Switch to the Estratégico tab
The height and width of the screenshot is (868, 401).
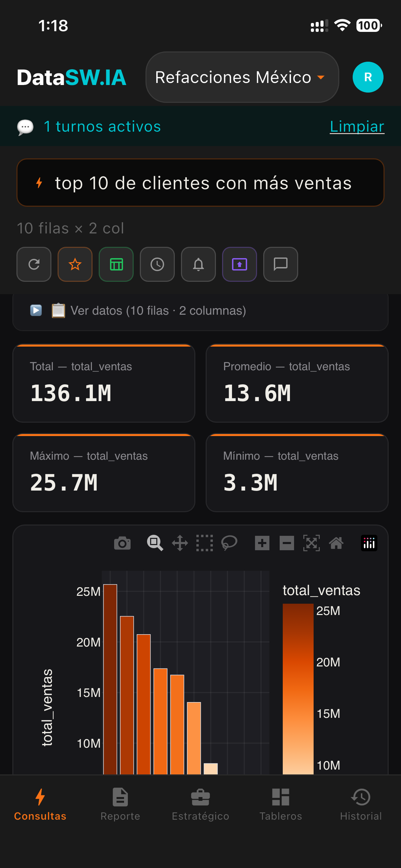pos(200,805)
